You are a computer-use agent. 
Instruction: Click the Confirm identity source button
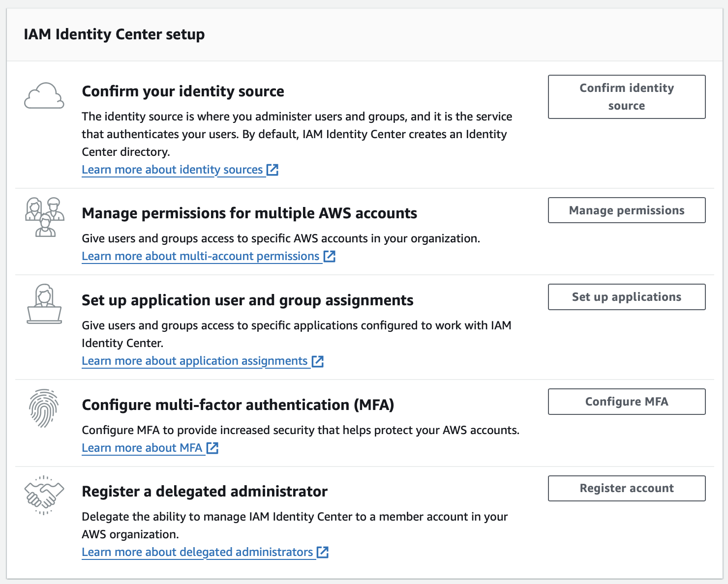tap(627, 97)
